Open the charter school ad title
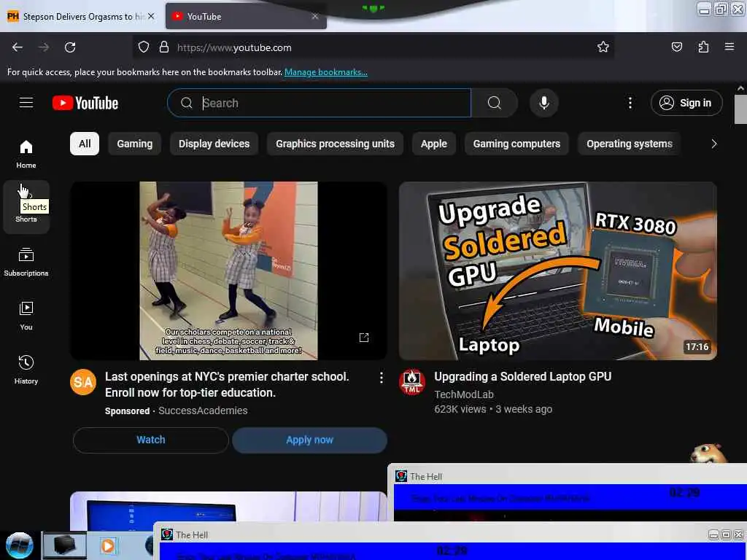Viewport: 747px width, 560px height. (x=227, y=385)
